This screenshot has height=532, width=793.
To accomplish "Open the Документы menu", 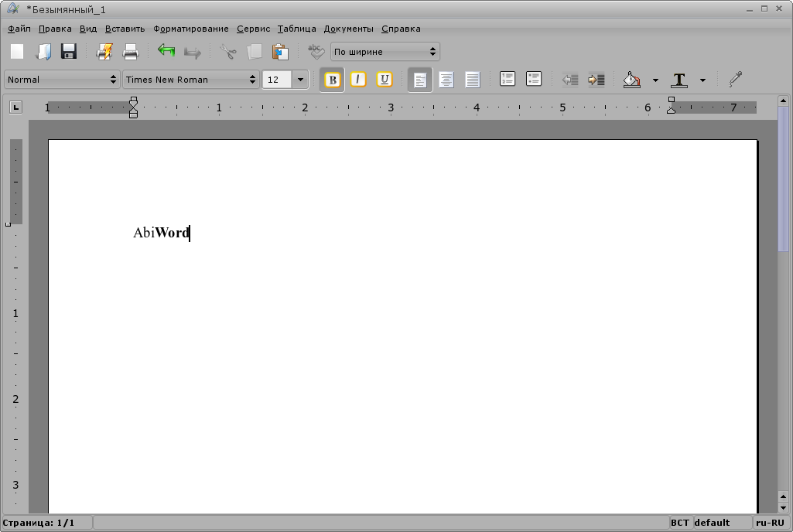I will click(x=348, y=29).
